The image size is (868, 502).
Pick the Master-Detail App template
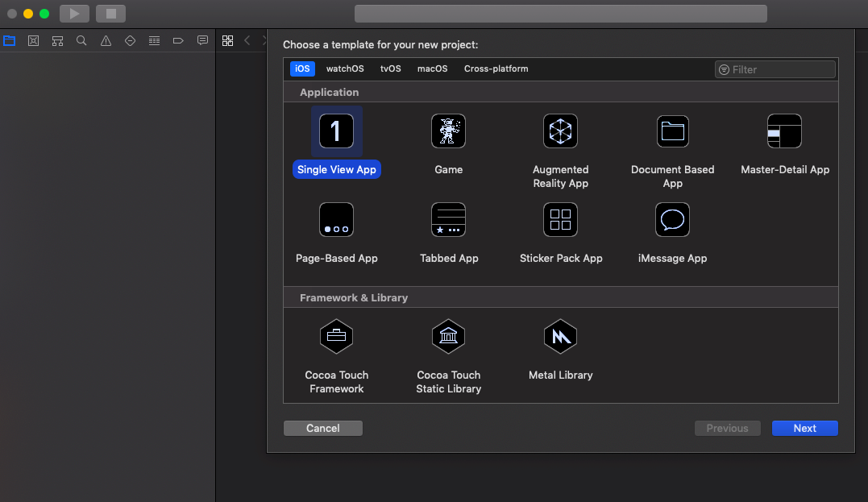click(784, 131)
